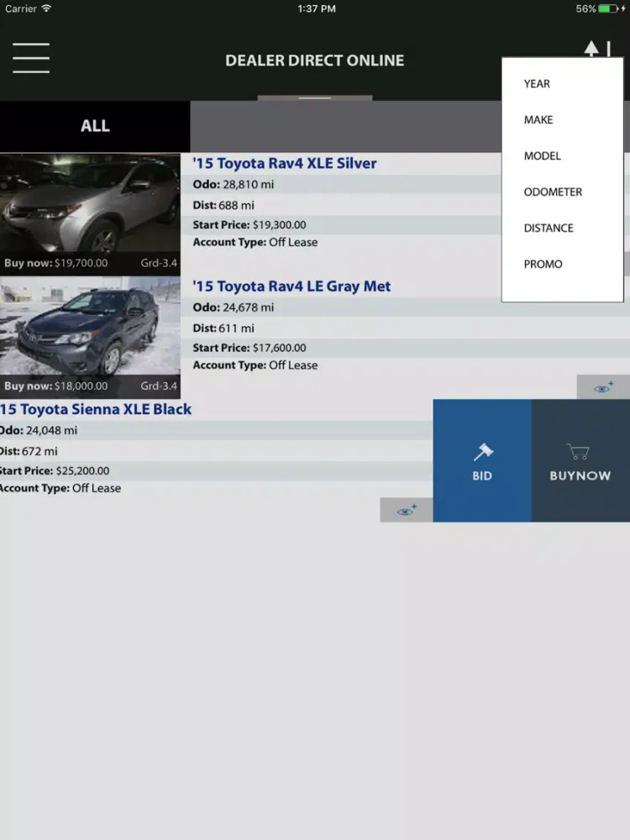
Task: Tap the pull handle below the title
Action: [x=314, y=98]
